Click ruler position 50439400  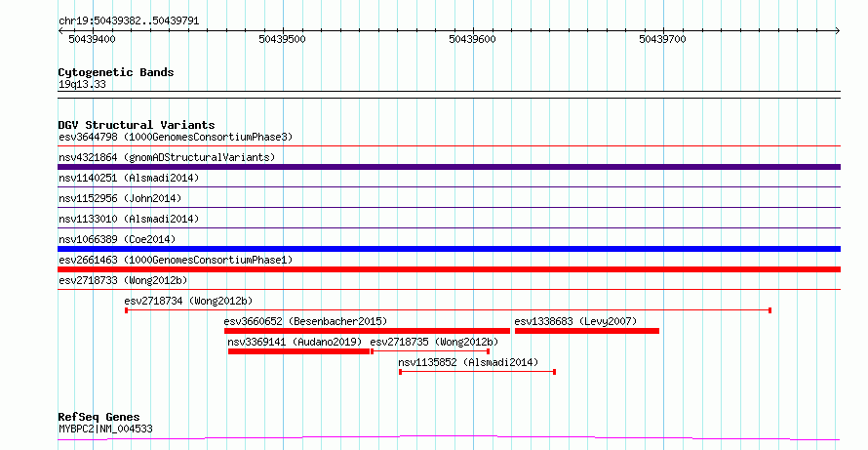93,39
